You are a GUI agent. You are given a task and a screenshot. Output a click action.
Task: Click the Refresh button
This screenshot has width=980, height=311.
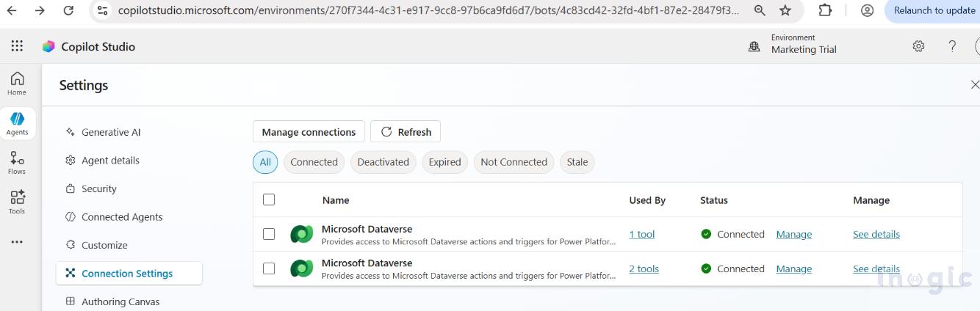406,132
